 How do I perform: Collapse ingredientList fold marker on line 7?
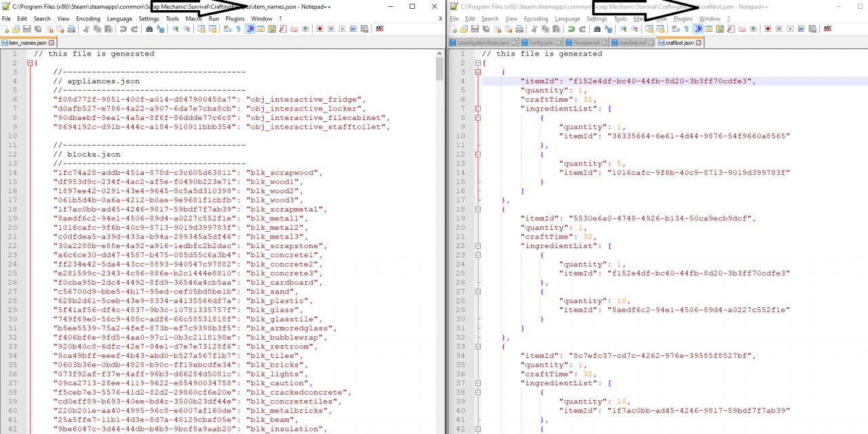pos(478,108)
